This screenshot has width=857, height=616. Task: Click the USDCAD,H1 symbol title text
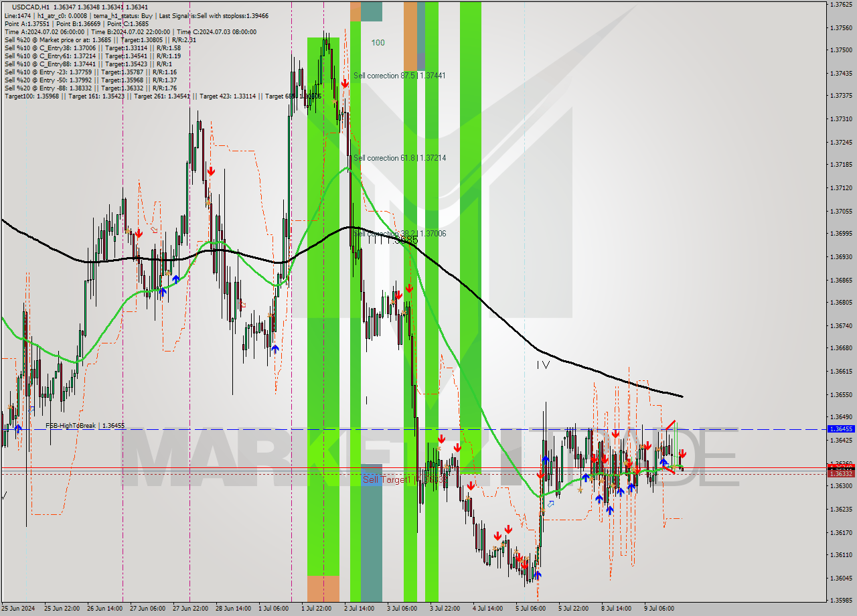pyautogui.click(x=31, y=7)
